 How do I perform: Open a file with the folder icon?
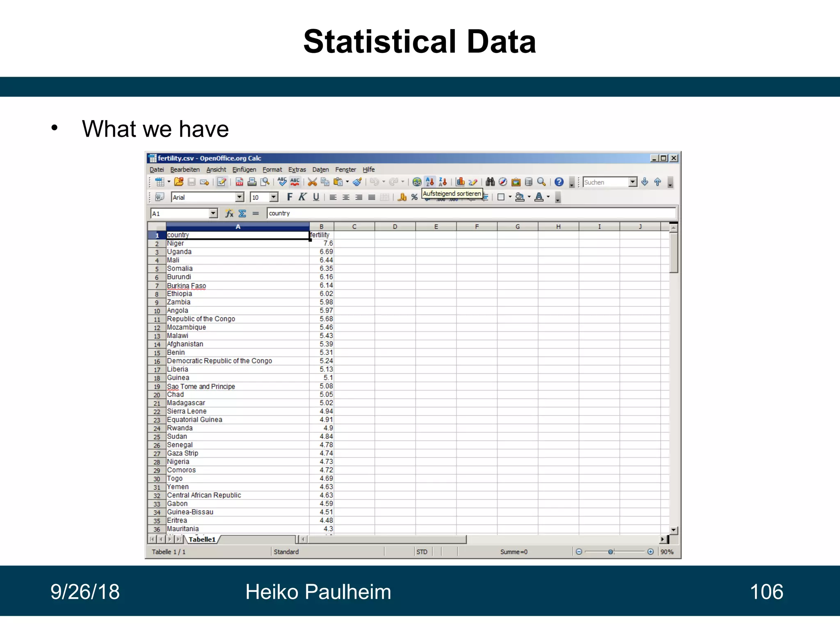[x=179, y=182]
